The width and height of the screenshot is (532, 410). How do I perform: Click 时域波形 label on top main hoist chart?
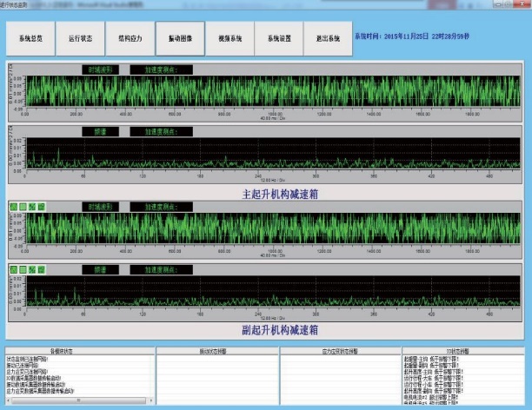click(x=103, y=69)
